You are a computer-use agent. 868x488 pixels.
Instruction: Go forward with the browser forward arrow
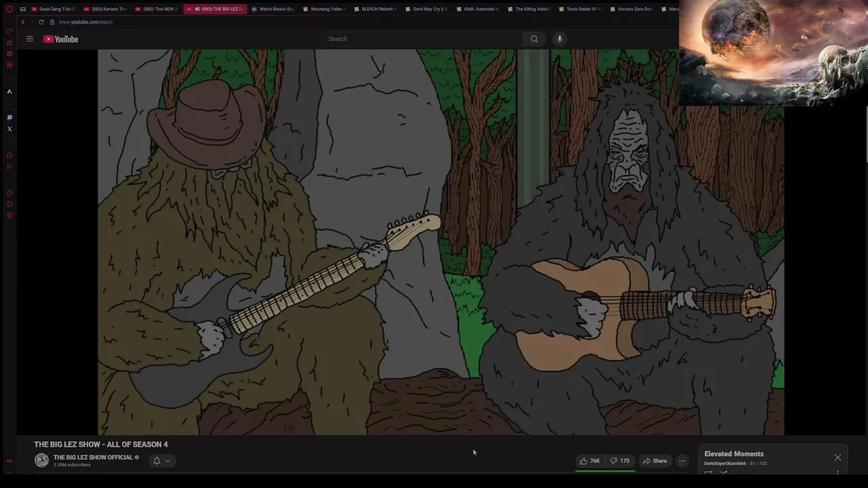coord(32,22)
